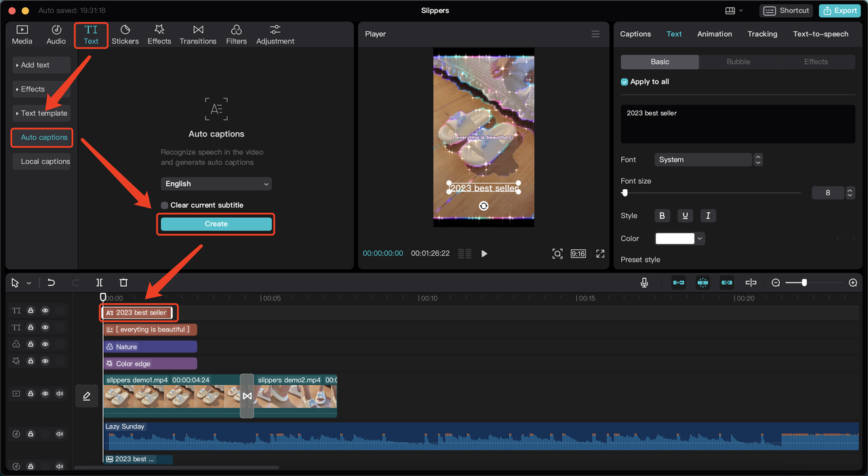The image size is (868, 476).
Task: Open the Transitions panel
Action: click(x=197, y=35)
